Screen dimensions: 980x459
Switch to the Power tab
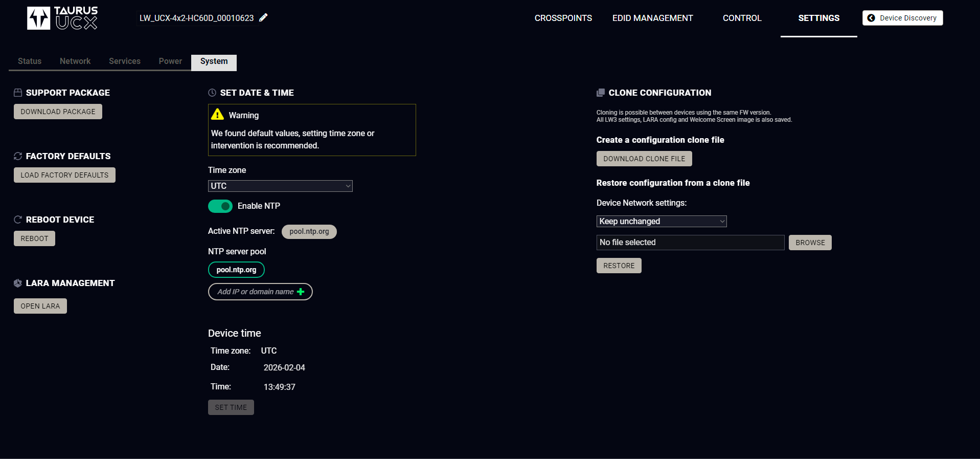170,61
